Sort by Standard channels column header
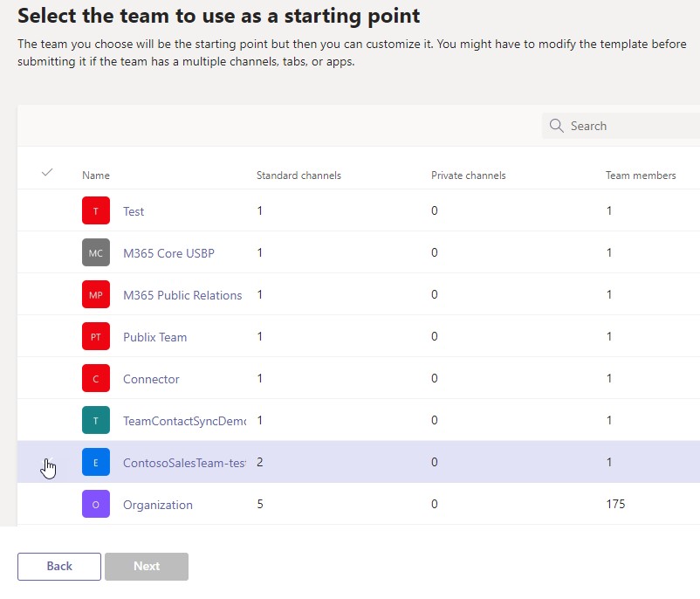 tap(299, 176)
